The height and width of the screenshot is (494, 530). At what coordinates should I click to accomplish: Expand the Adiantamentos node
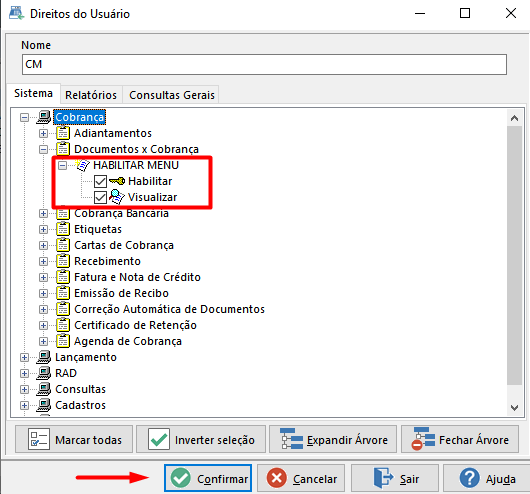click(43, 133)
